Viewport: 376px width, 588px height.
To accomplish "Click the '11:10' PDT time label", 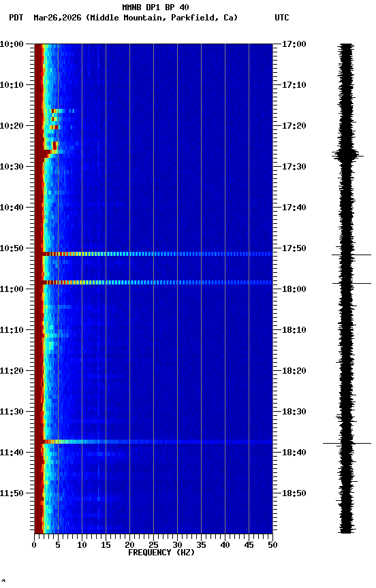I will pos(12,330).
